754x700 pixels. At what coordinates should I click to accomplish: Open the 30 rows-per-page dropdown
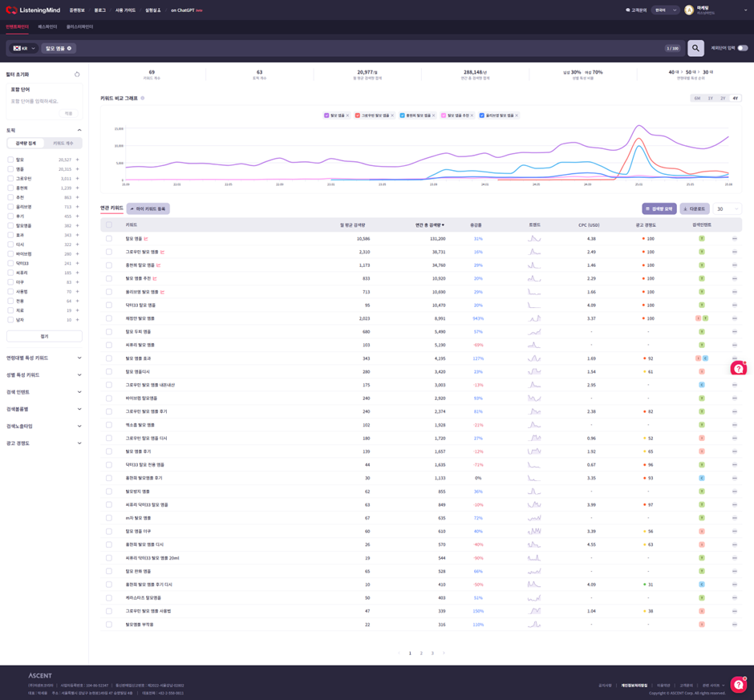(x=727, y=208)
